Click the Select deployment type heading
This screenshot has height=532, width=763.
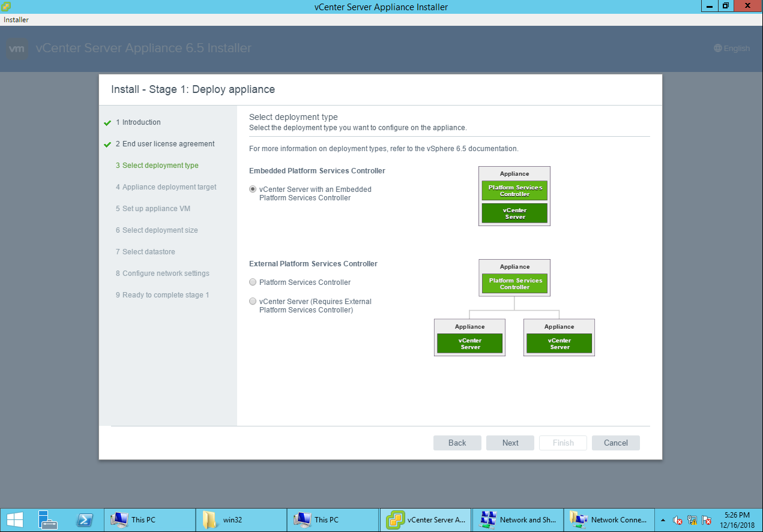(x=294, y=117)
